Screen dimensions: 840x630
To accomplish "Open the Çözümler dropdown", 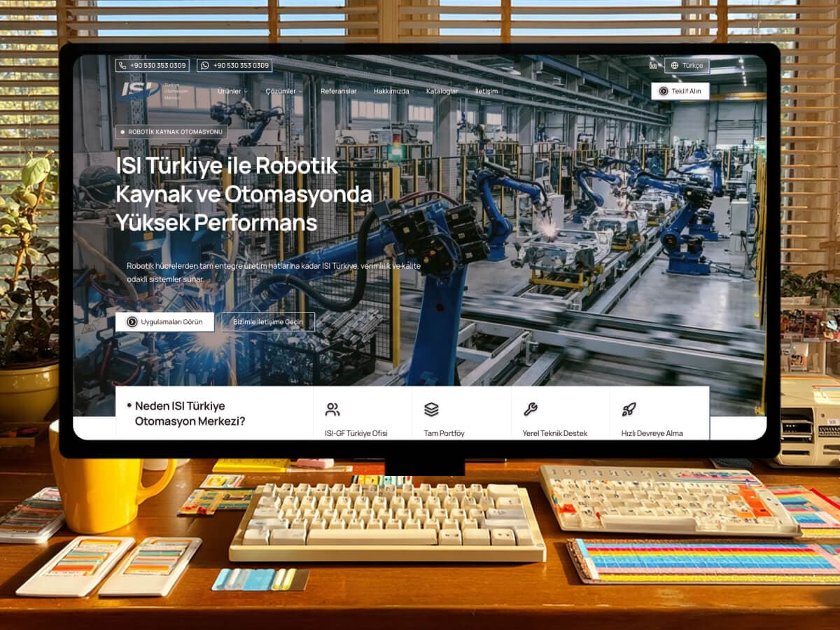I will 283,91.
